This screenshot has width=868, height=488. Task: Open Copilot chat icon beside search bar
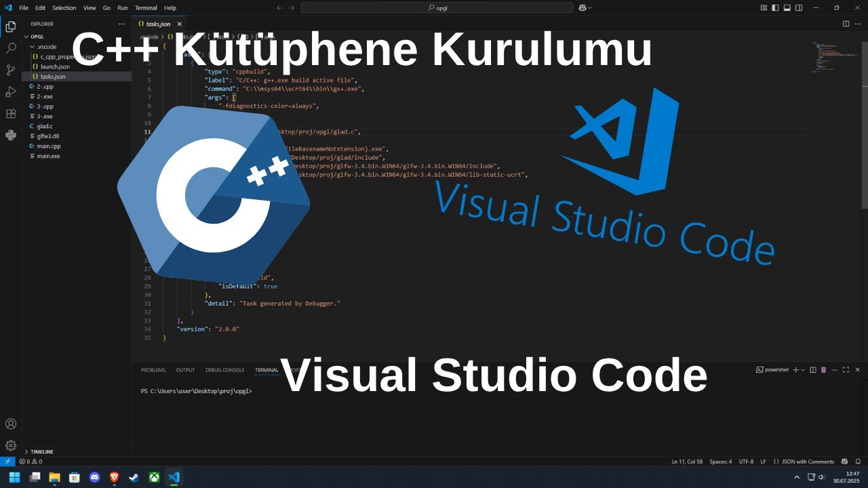[x=582, y=7]
